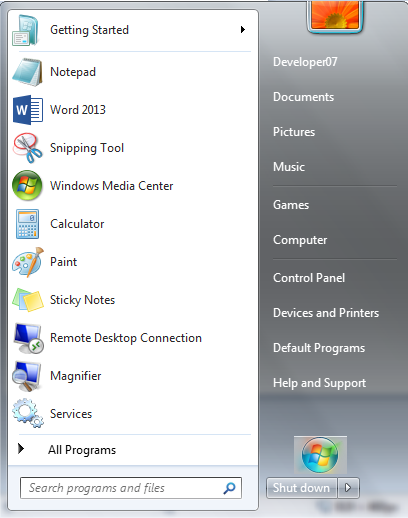Open the Games folder

click(x=291, y=205)
